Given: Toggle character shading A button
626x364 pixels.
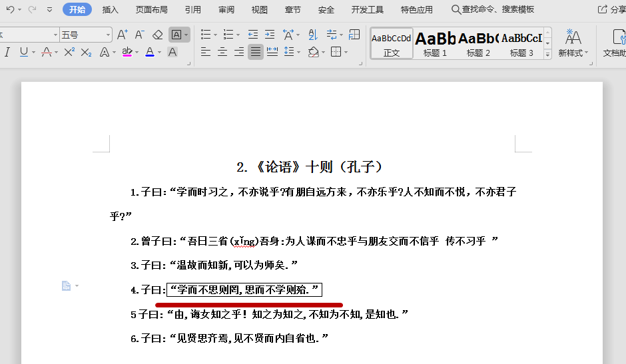Looking at the screenshot, I should [x=172, y=52].
